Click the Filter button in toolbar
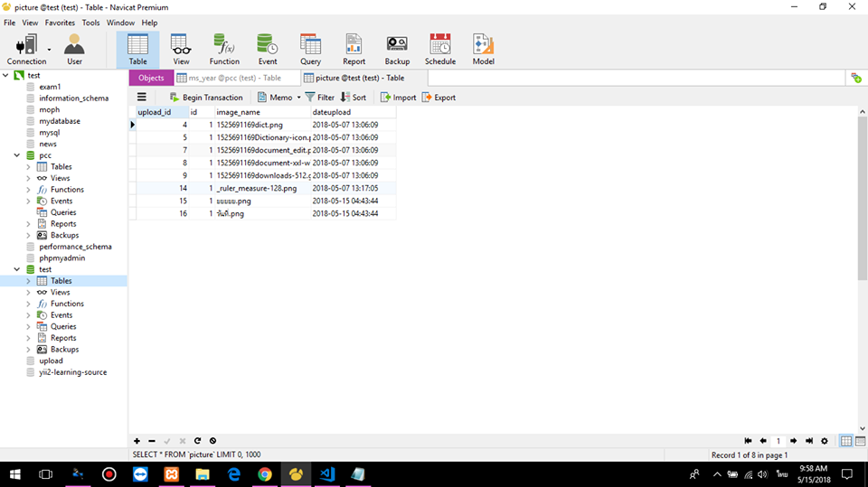 coord(320,98)
